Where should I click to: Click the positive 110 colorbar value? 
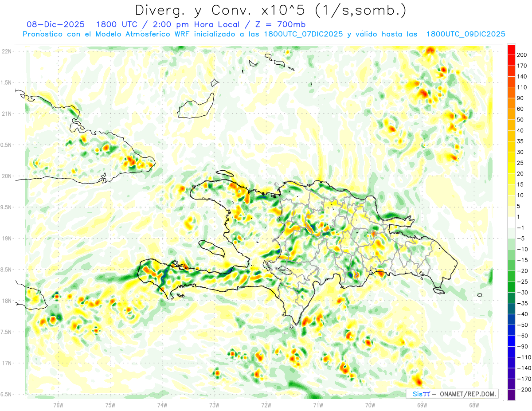[x=523, y=87]
